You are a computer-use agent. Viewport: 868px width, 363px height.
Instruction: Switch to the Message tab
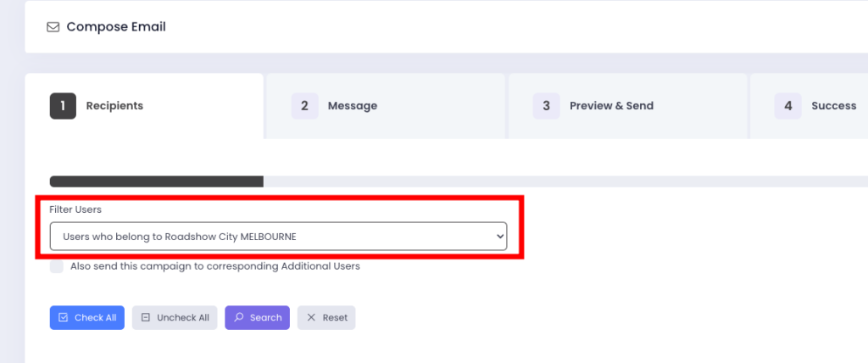(352, 106)
